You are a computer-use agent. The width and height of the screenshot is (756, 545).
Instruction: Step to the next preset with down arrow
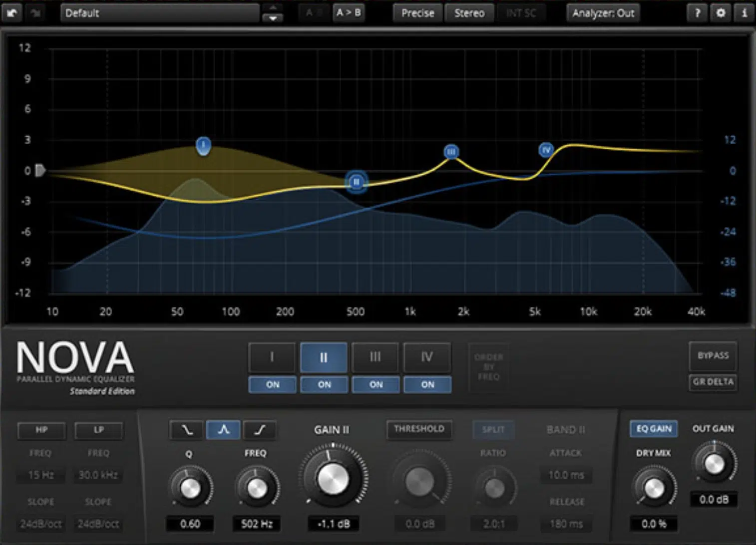tap(273, 18)
